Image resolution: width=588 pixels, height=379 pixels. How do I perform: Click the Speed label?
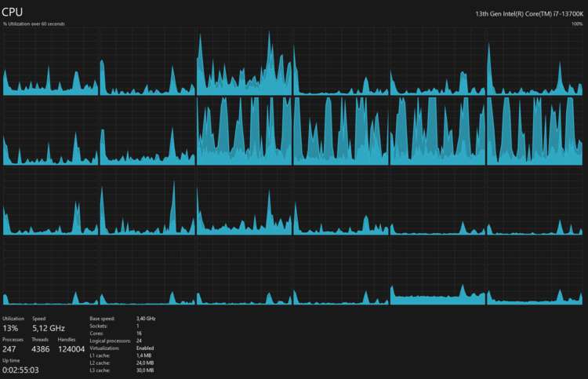(x=38, y=319)
